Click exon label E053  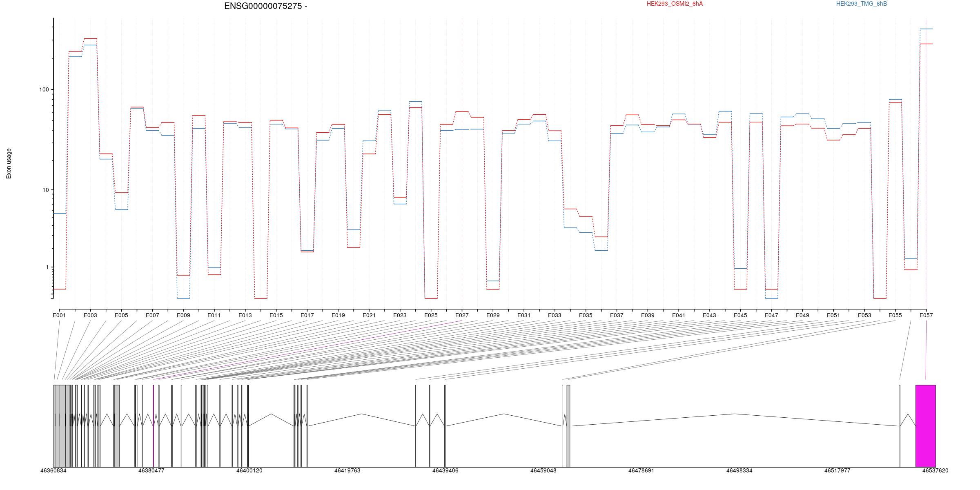[x=864, y=315]
